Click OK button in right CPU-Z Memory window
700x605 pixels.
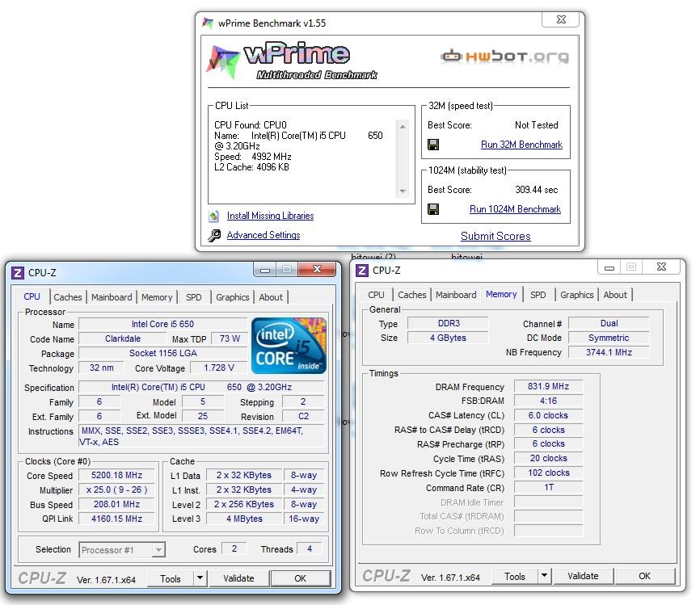[645, 576]
